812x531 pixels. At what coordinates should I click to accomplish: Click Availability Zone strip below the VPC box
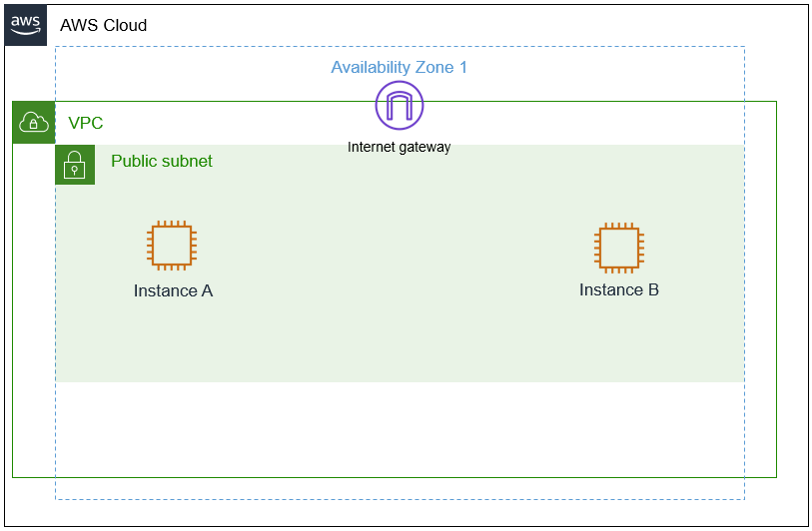[x=400, y=488]
